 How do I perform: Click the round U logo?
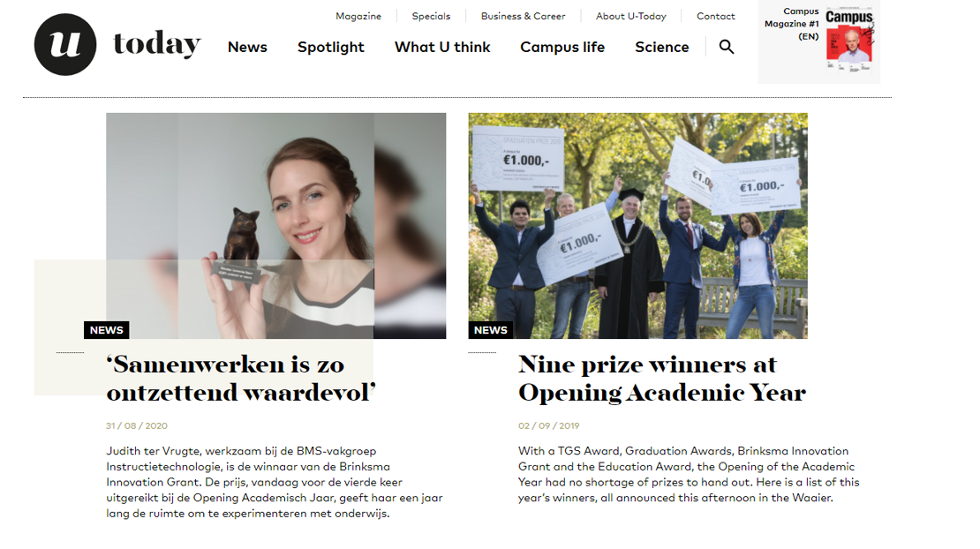click(65, 44)
